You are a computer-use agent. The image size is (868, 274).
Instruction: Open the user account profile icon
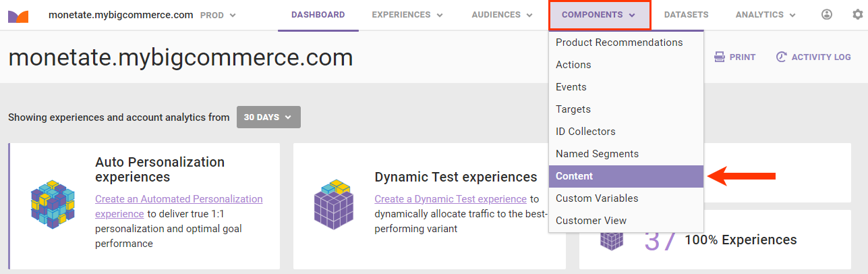pyautogui.click(x=827, y=14)
